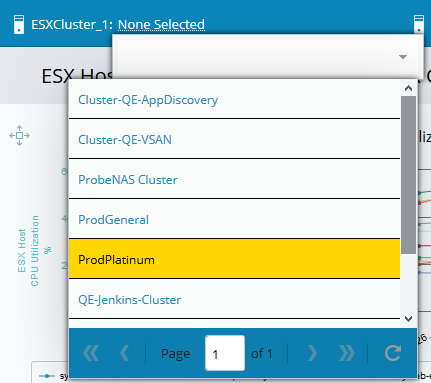Image resolution: width=431 pixels, height=383 pixels.
Task: Go to previous page of list
Action: pyautogui.click(x=125, y=353)
